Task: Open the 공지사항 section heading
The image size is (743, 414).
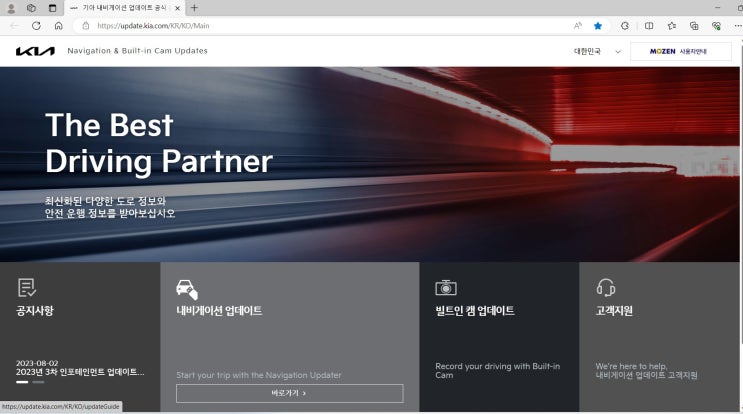Action: tap(35, 311)
